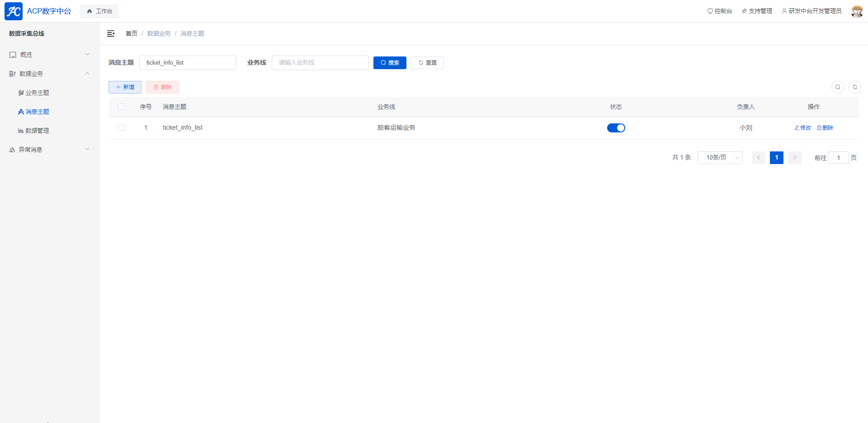Open 支持管理 in the top bar

(757, 11)
